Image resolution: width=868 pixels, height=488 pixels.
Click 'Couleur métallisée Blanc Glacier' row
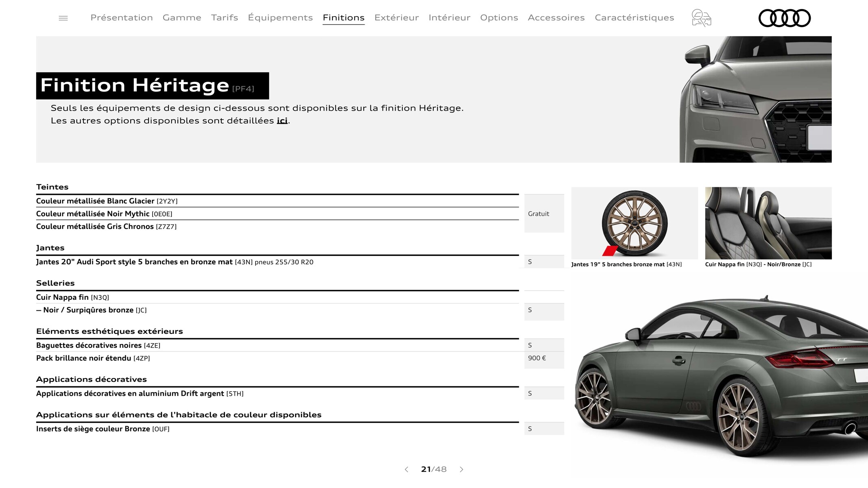278,201
